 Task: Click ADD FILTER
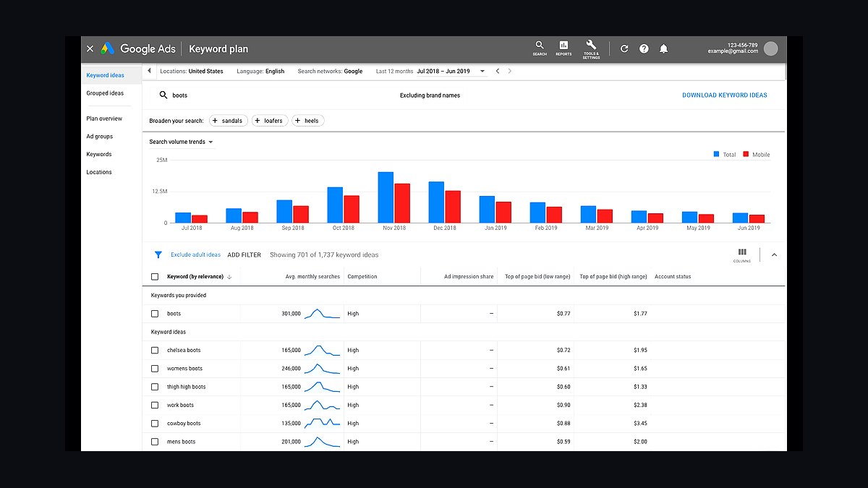(x=244, y=255)
